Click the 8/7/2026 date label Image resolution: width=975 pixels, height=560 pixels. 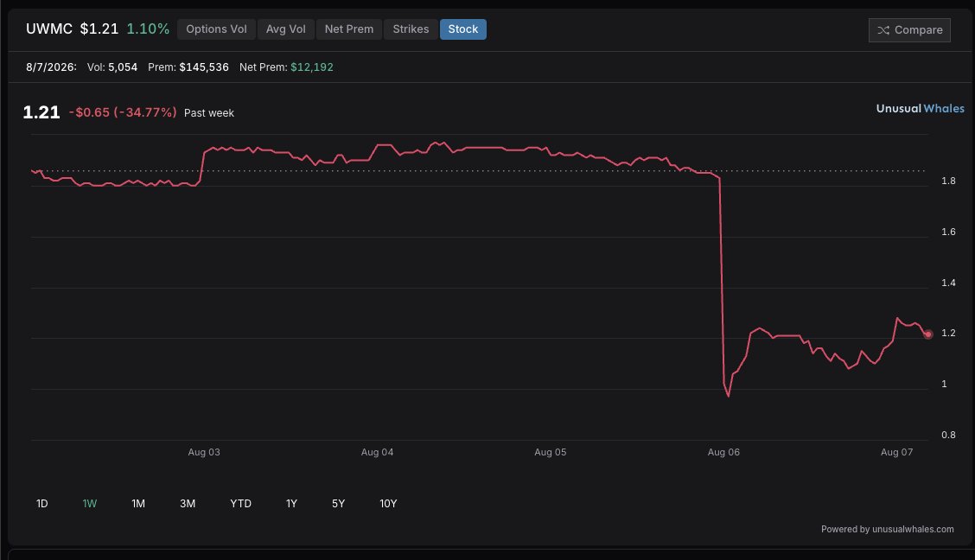51,67
